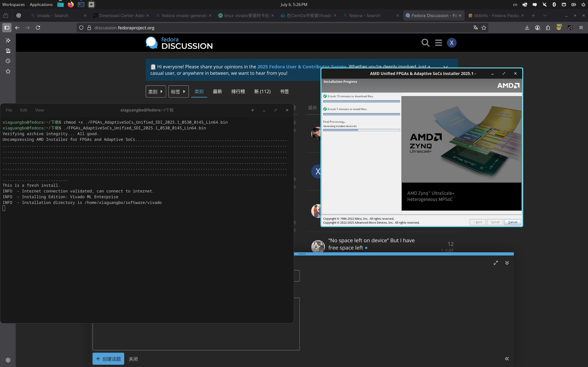This screenshot has width=588, height=367.
Task: Expand the composer to full screen
Action: 496,263
